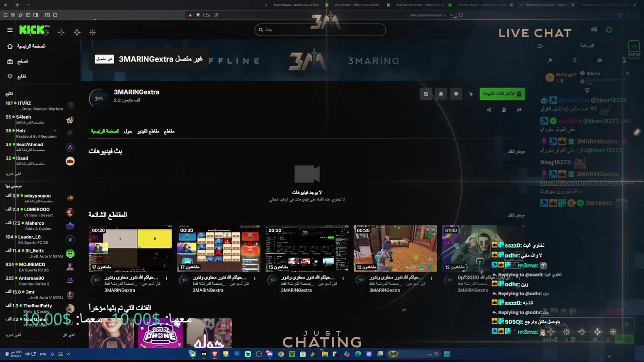Open Leader_L8 recommended channel
The image size is (644, 362).
click(40, 239)
